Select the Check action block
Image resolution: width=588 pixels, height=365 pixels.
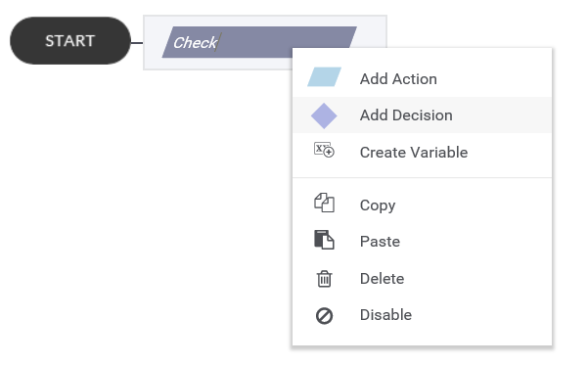pyautogui.click(x=225, y=42)
